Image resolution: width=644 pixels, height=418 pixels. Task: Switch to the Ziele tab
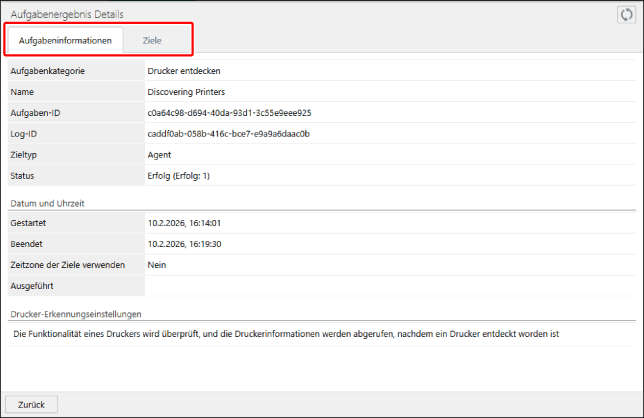(x=151, y=40)
